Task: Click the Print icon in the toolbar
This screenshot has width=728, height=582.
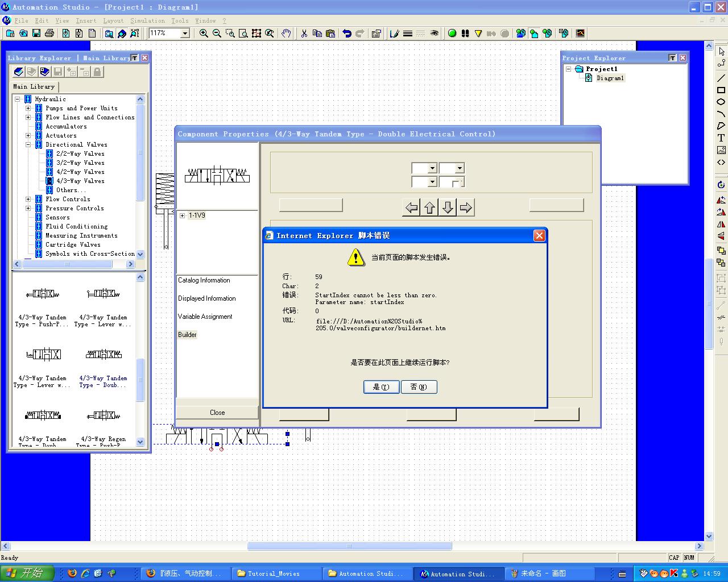Action: click(x=49, y=34)
